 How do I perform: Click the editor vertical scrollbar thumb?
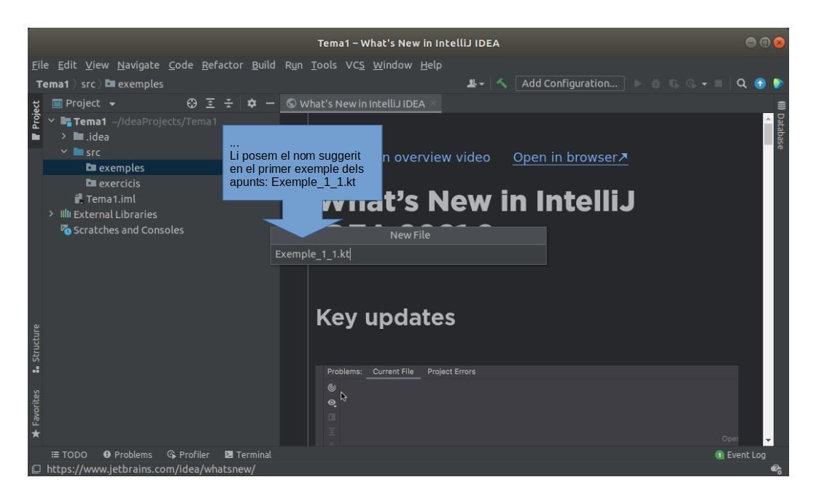[x=768, y=134]
